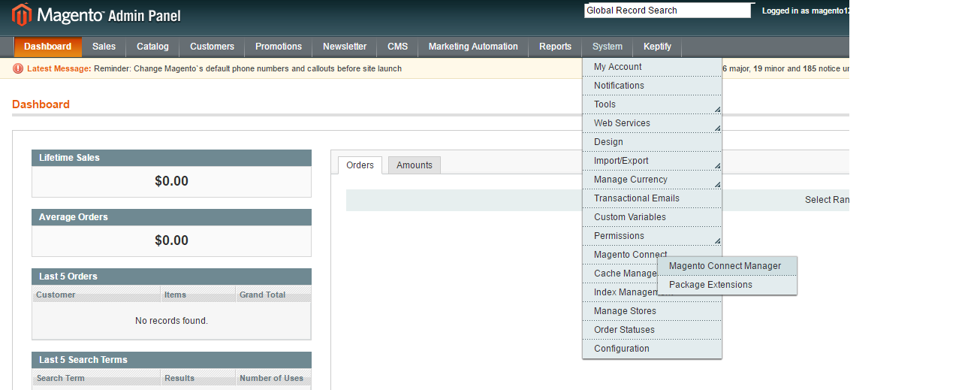The height and width of the screenshot is (390, 980).
Task: Open Package Extensions
Action: tap(727, 285)
